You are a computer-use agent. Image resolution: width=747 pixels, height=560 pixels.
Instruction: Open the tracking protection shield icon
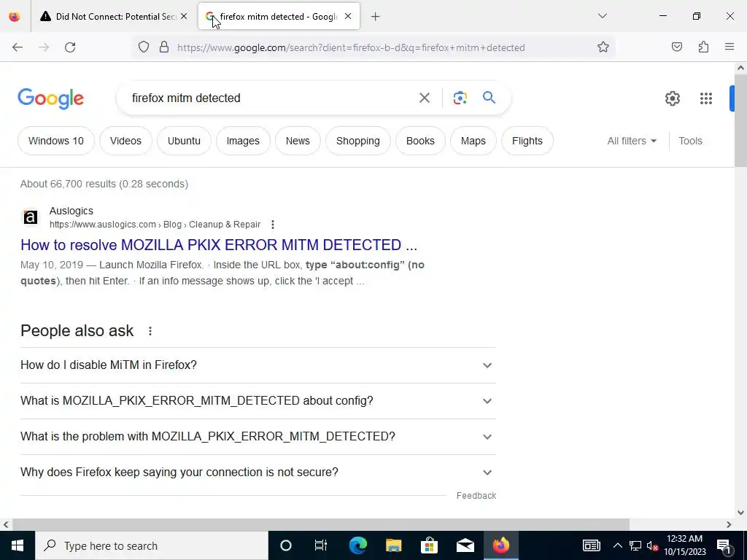pos(144,47)
